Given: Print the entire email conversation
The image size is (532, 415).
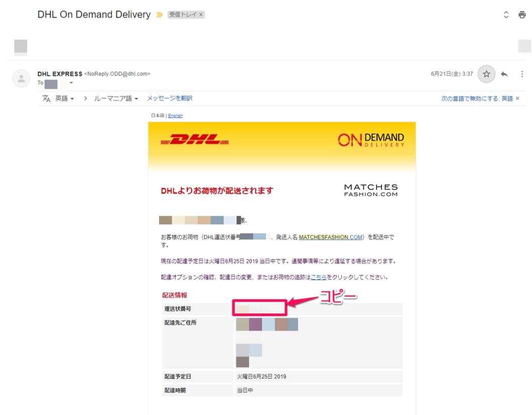Looking at the screenshot, I should click(522, 15).
